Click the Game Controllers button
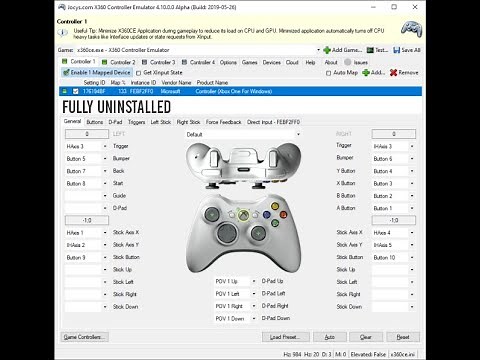This screenshot has width=480, height=360. (85, 337)
